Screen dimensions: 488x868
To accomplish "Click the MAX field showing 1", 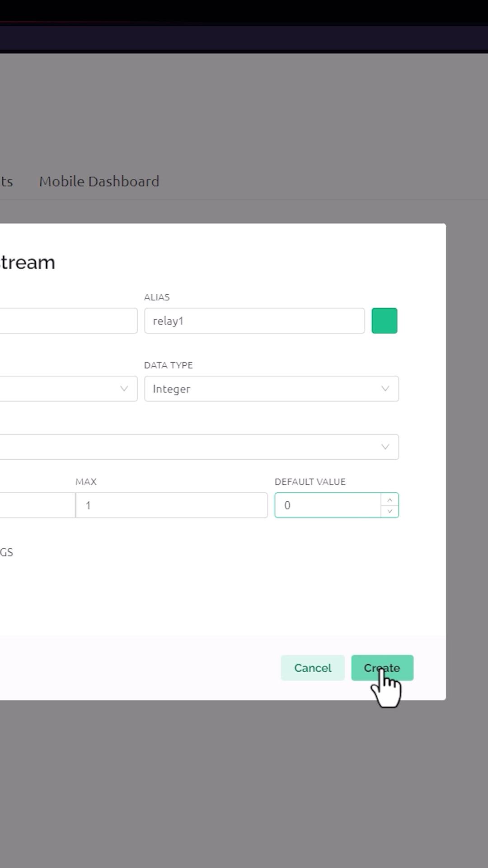I will [172, 505].
